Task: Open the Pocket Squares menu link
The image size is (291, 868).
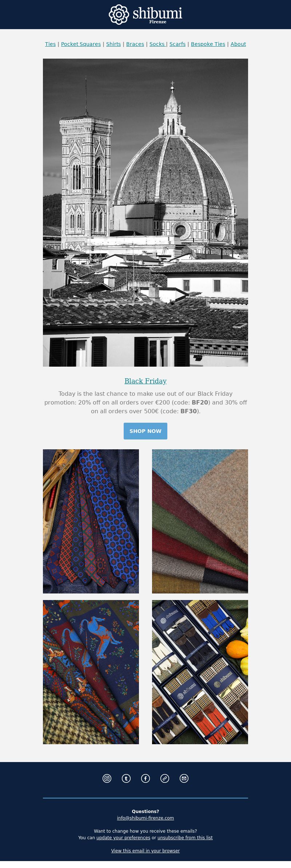Action: pyautogui.click(x=81, y=44)
